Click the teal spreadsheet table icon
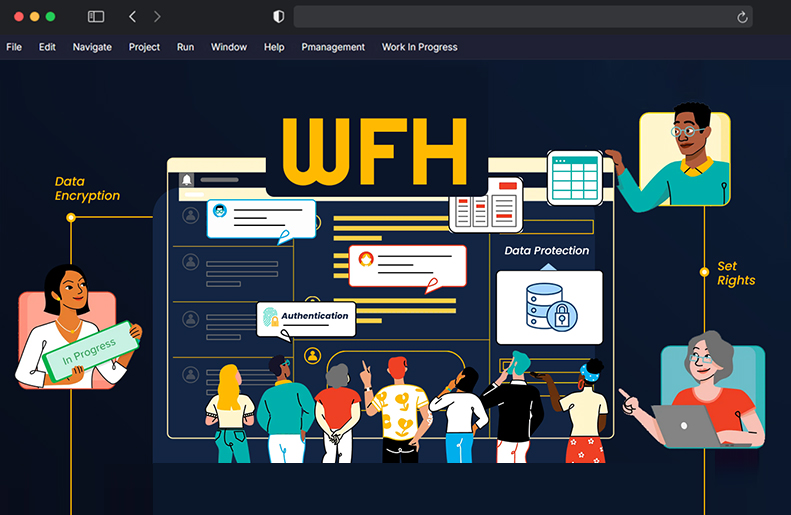The height and width of the screenshot is (515, 791). click(x=575, y=178)
